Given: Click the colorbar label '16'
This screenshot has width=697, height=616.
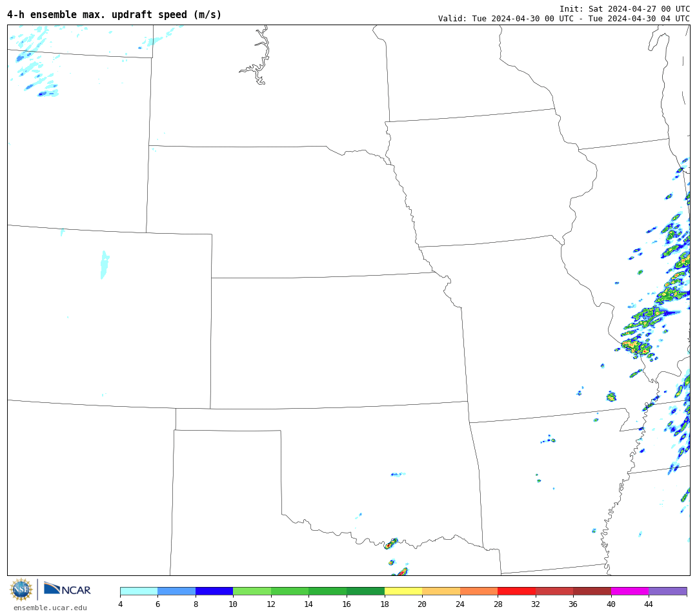Looking at the screenshot, I should [x=347, y=604].
